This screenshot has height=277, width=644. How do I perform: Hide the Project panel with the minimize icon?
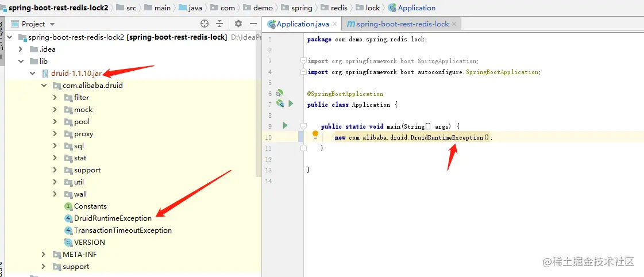point(253,24)
